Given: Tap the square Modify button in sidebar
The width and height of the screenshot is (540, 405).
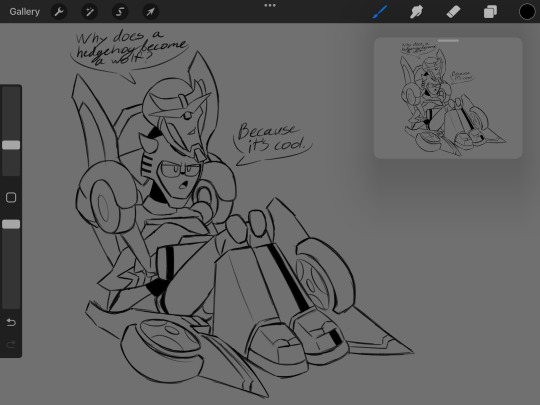Looking at the screenshot, I should pos(11,197).
